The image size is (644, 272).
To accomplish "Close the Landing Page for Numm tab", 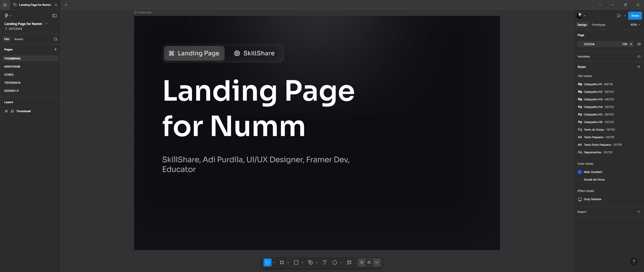I will click(56, 5).
